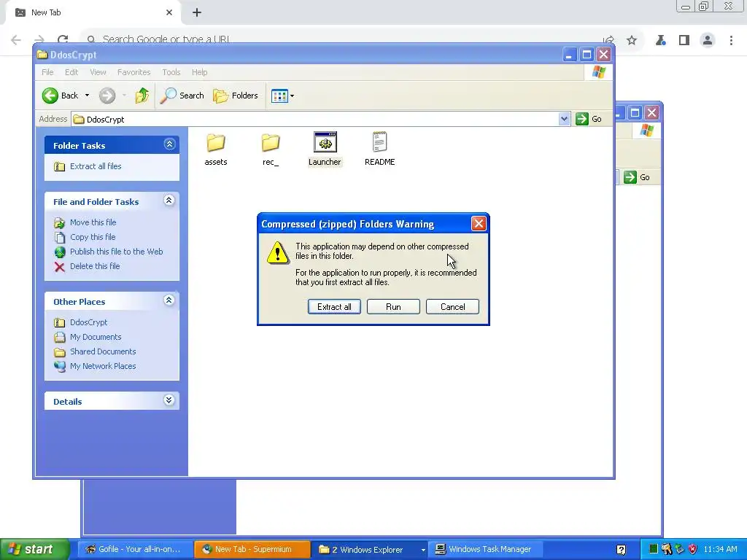Click Publish this file to the Web
This screenshot has height=560, width=747.
point(116,252)
